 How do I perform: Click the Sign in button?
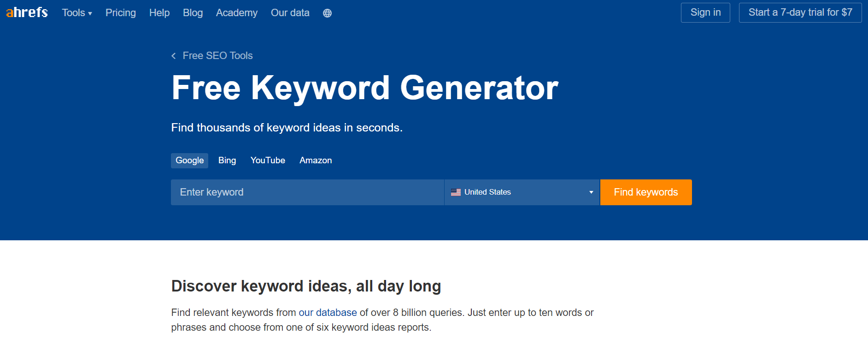coord(705,12)
